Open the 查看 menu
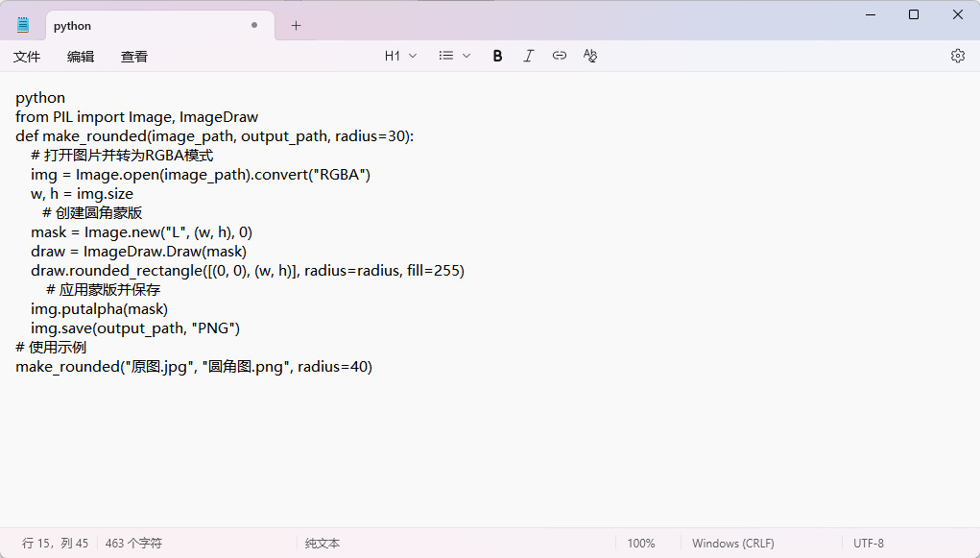 (x=134, y=57)
